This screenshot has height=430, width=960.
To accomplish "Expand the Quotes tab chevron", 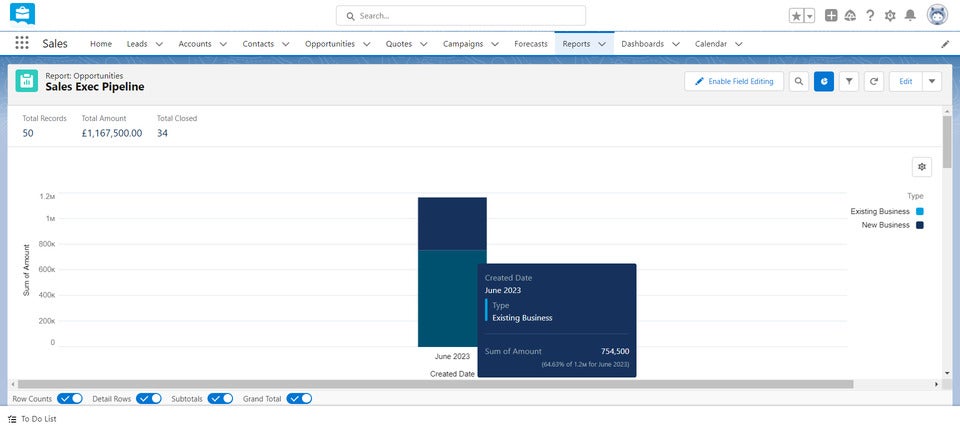I will (x=424, y=44).
